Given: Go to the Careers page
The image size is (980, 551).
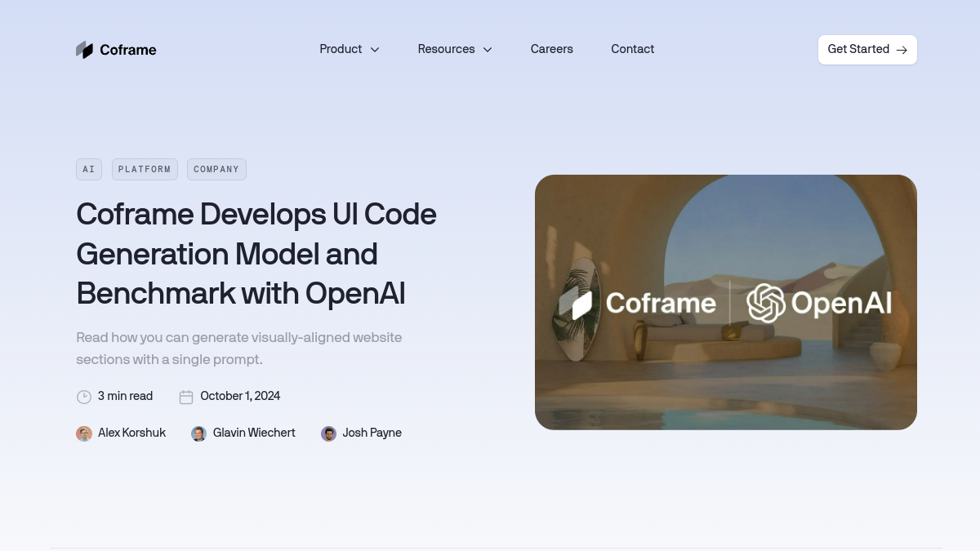Looking at the screenshot, I should pyautogui.click(x=552, y=49).
